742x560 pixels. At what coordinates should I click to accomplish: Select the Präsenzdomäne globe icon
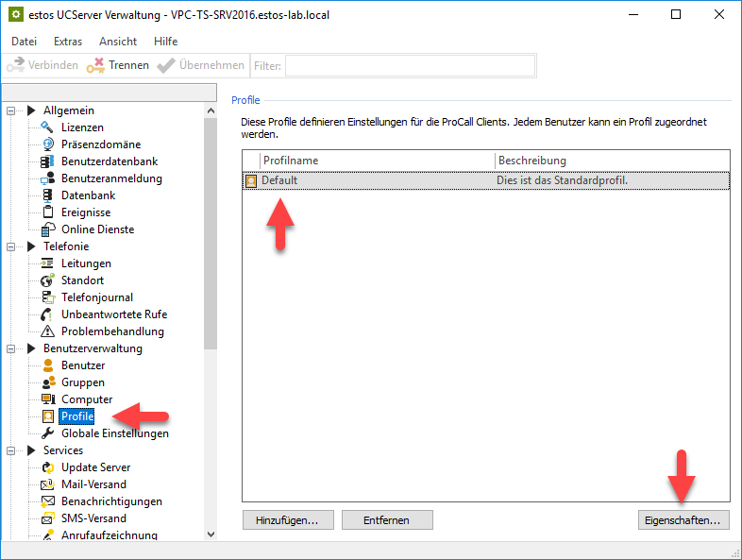click(x=48, y=144)
